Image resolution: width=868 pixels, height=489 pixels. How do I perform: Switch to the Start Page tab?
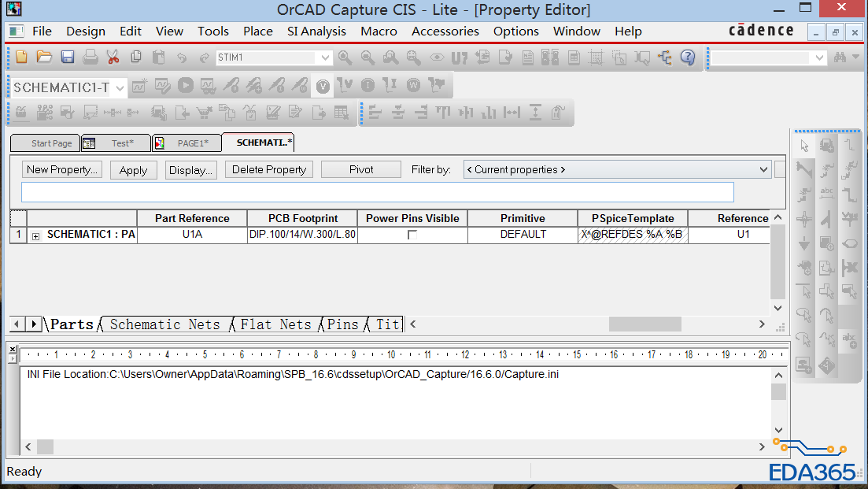(x=46, y=143)
